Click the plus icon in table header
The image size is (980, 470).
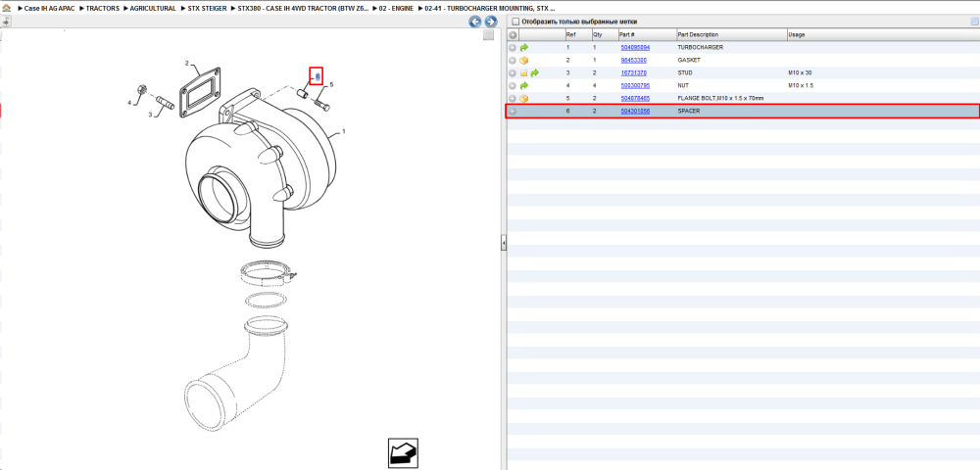click(x=513, y=35)
